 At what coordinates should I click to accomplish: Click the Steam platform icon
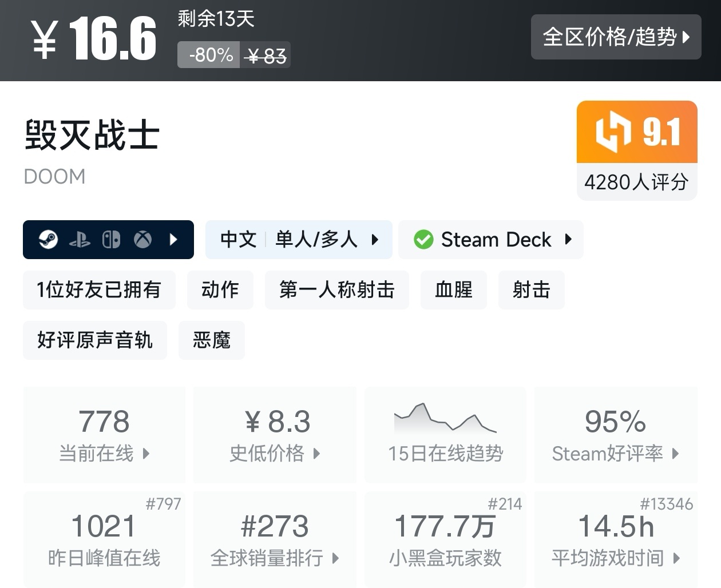tap(49, 240)
